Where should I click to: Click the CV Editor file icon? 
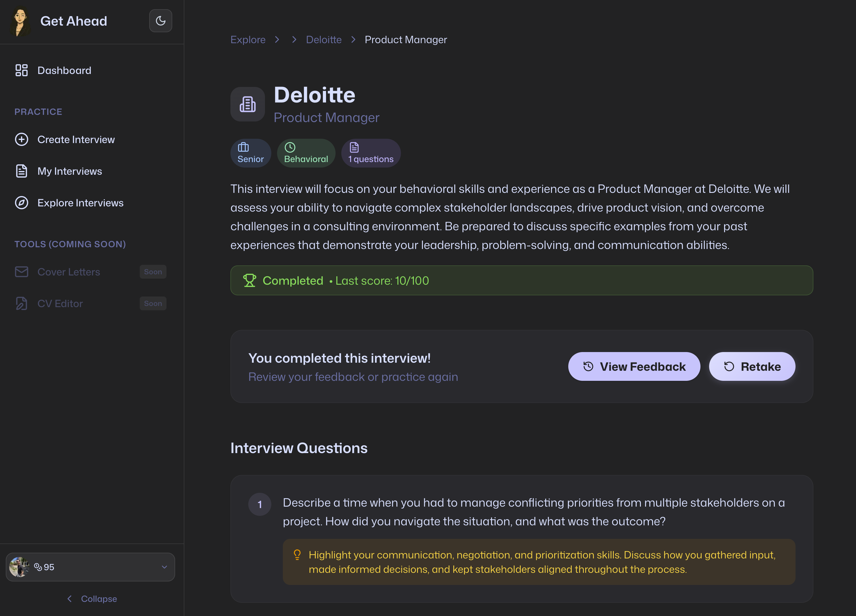click(22, 304)
